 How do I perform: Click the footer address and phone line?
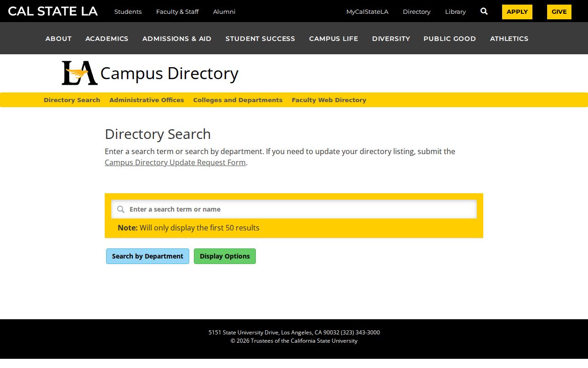click(x=294, y=332)
